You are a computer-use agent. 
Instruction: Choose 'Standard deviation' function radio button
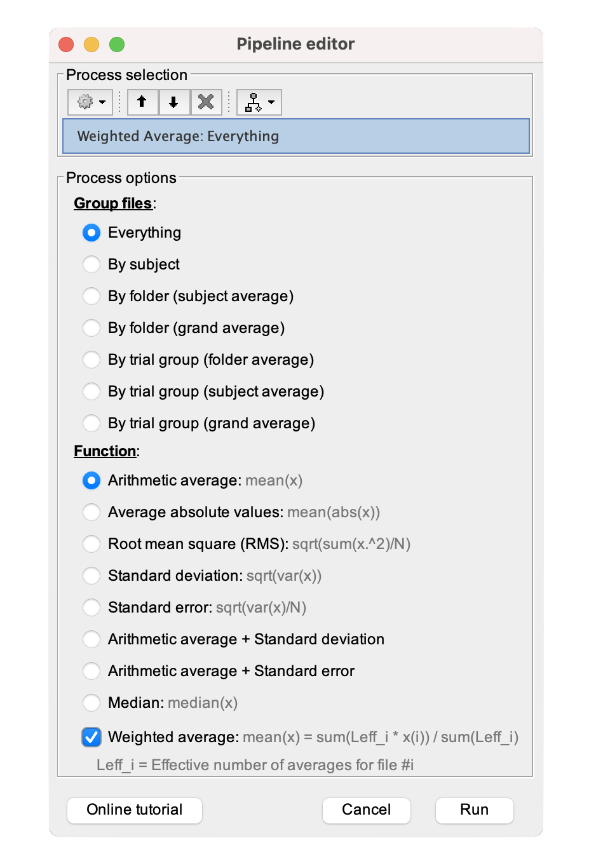click(x=91, y=576)
